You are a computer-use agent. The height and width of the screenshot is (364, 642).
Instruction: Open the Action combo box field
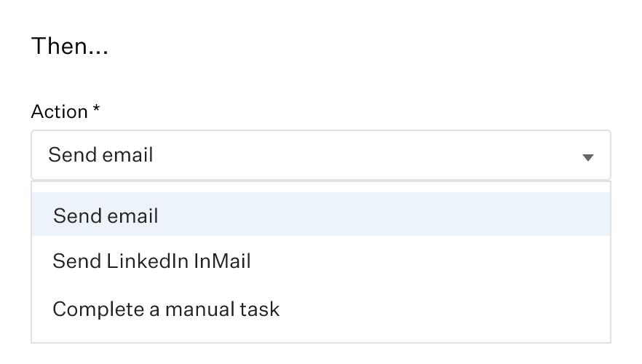[320, 155]
